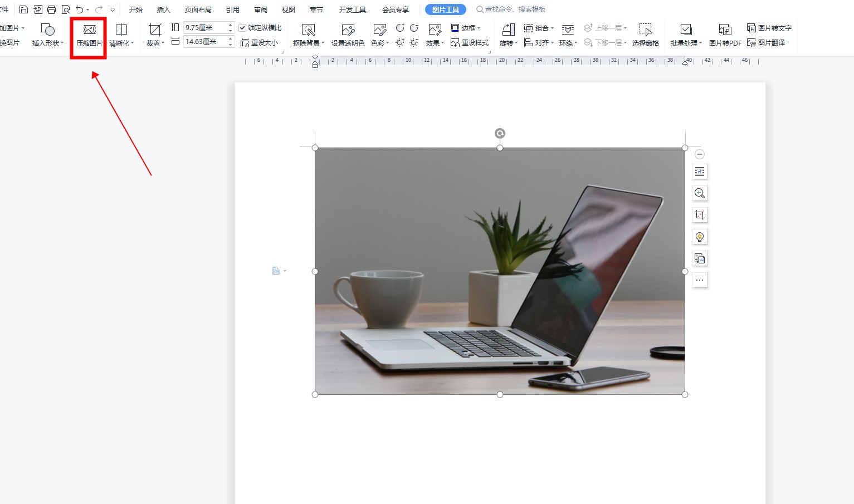Switch to the 页面布局 page layout tab
The height and width of the screenshot is (504, 854).
198,9
